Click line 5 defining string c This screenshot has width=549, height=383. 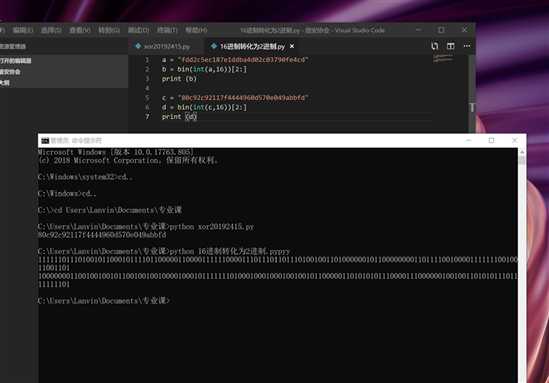[235, 98]
